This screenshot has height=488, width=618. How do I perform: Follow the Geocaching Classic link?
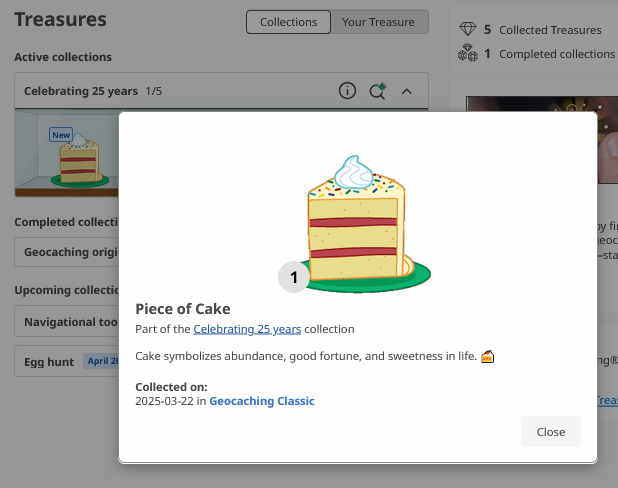pos(262,401)
